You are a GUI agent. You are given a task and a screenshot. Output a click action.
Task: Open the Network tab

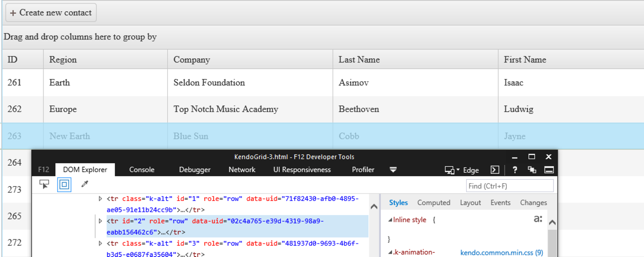coord(242,170)
